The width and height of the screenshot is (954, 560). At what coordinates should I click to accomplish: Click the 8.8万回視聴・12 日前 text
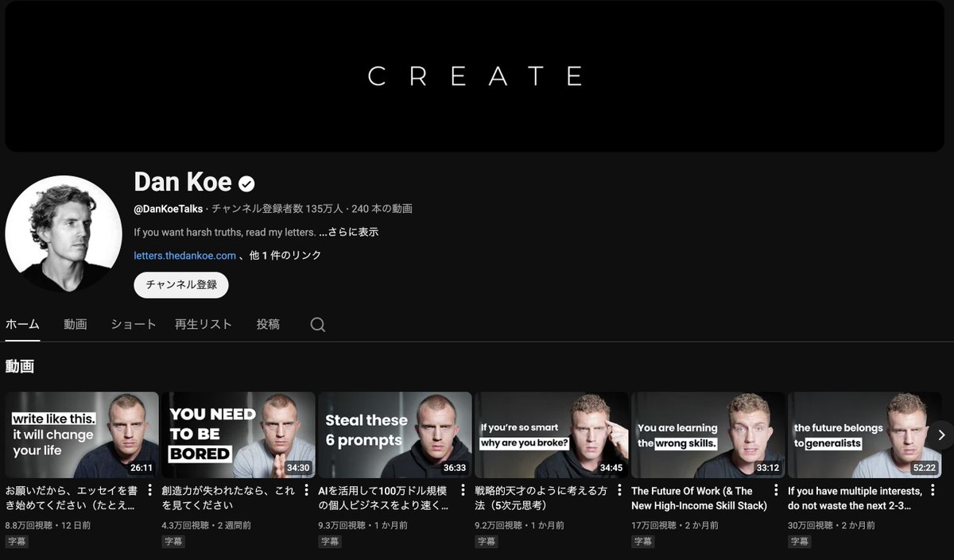(48, 525)
